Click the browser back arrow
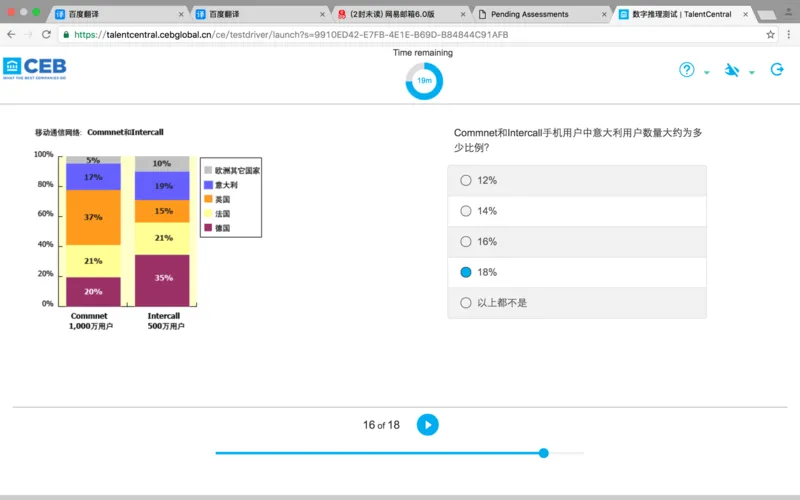 (x=11, y=34)
